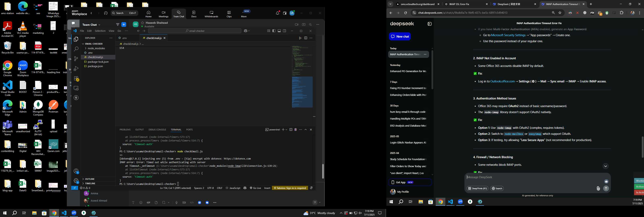Open Microsoft Security Settings link
The image size is (644, 217).
(508, 35)
